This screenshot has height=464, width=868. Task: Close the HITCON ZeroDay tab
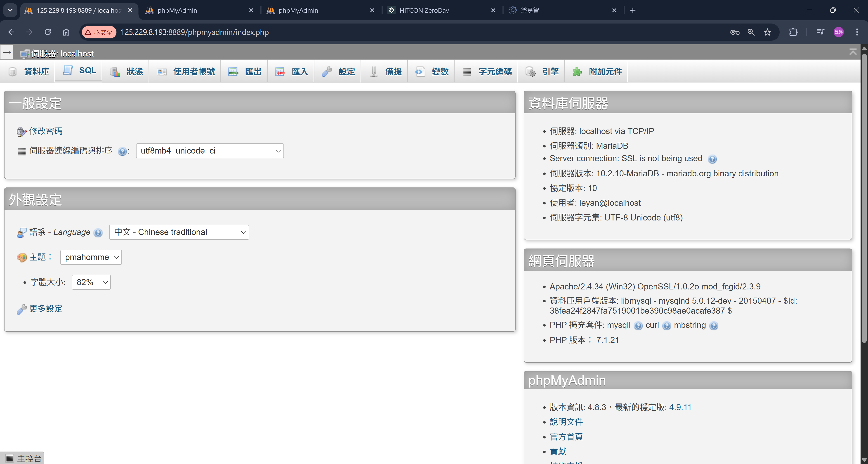pos(493,10)
